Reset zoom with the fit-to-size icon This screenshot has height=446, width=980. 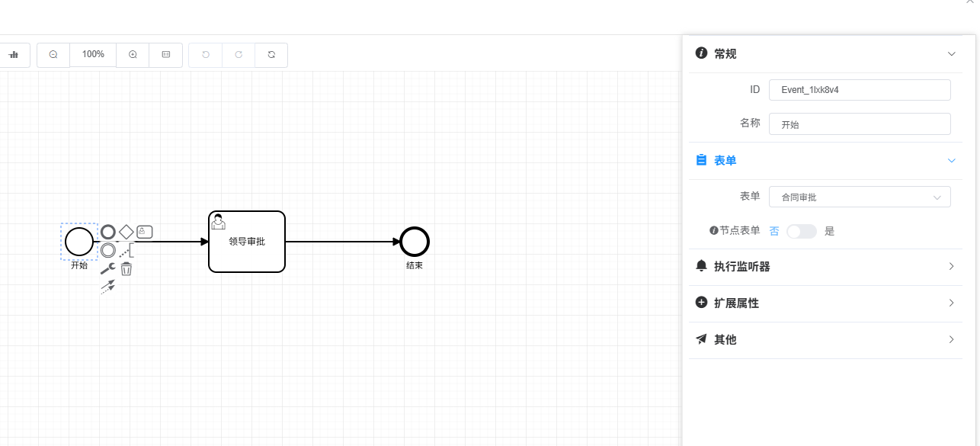165,55
